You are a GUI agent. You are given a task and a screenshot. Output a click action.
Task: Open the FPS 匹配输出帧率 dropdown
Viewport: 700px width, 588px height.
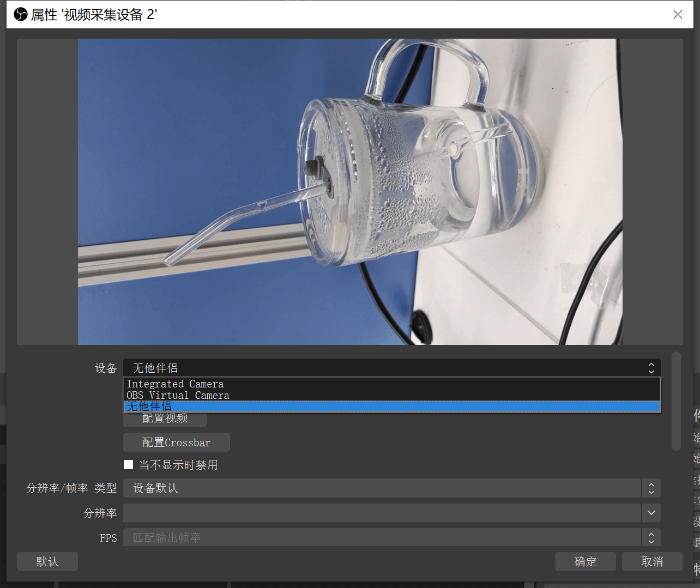click(x=391, y=537)
